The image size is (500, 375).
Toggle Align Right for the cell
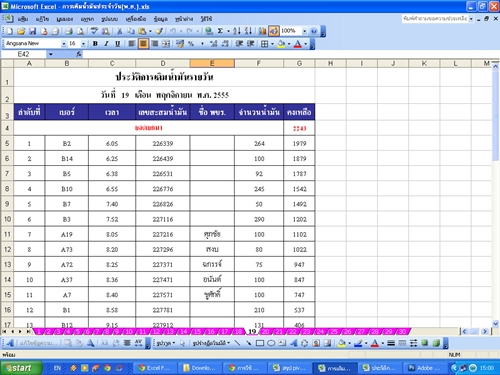(155, 44)
